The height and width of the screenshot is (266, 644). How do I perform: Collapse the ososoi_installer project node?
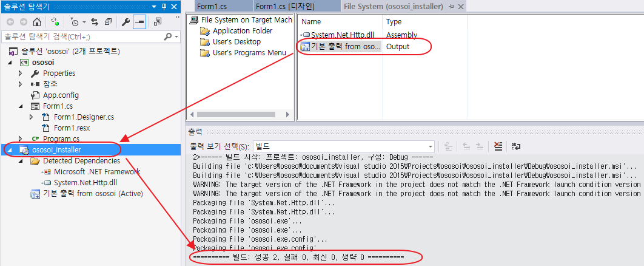[10, 149]
